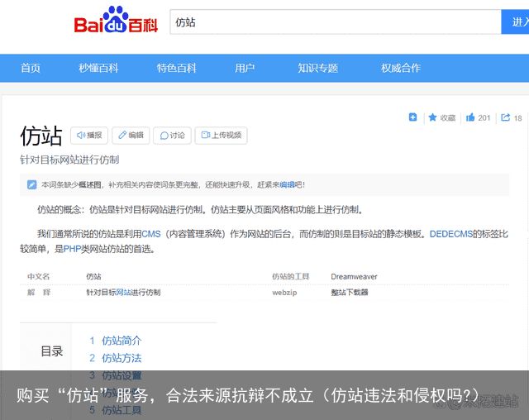Viewport: 529px width, 420px height.
Task: Open the 特色百科 nav tab
Action: point(176,68)
